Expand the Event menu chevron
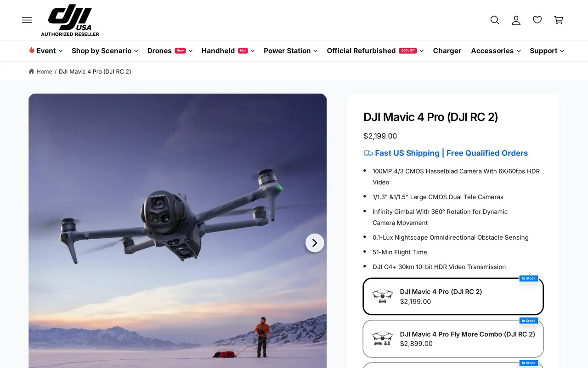 [61, 51]
